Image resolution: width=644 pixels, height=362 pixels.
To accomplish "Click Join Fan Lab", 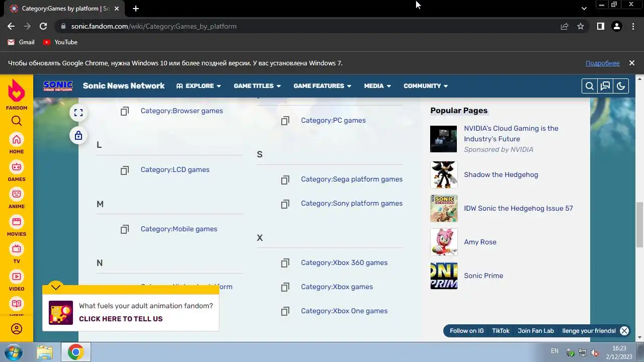I will click(536, 331).
